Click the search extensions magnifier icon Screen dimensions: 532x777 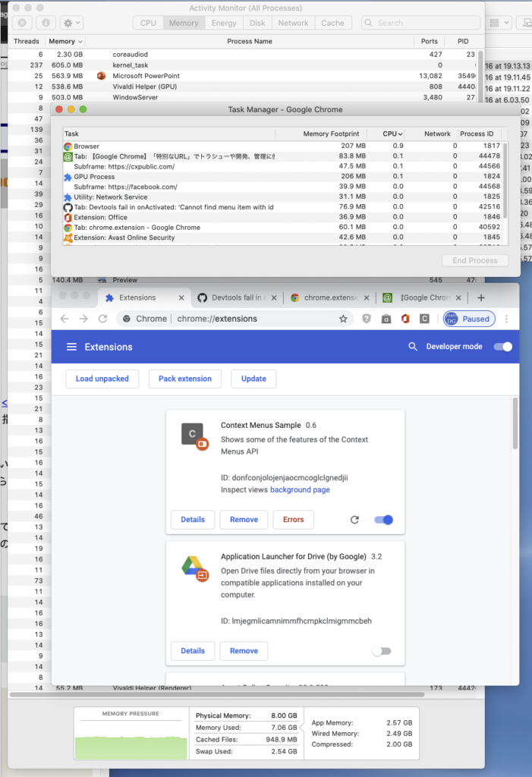(413, 347)
